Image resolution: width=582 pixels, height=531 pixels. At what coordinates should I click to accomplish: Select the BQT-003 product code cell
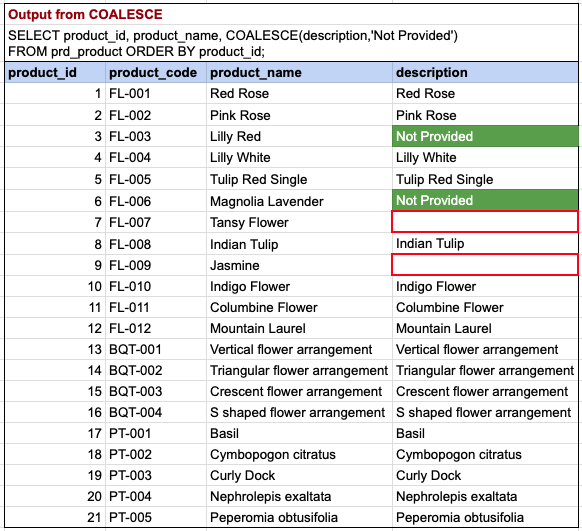click(x=156, y=391)
